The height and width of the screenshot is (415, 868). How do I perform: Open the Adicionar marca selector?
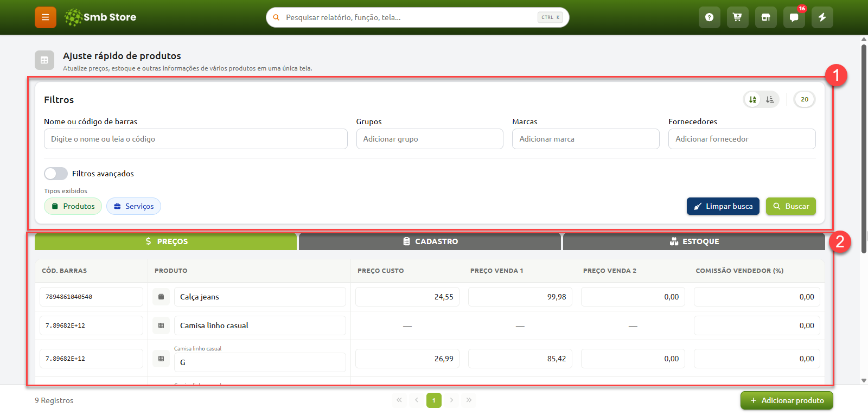coord(586,139)
